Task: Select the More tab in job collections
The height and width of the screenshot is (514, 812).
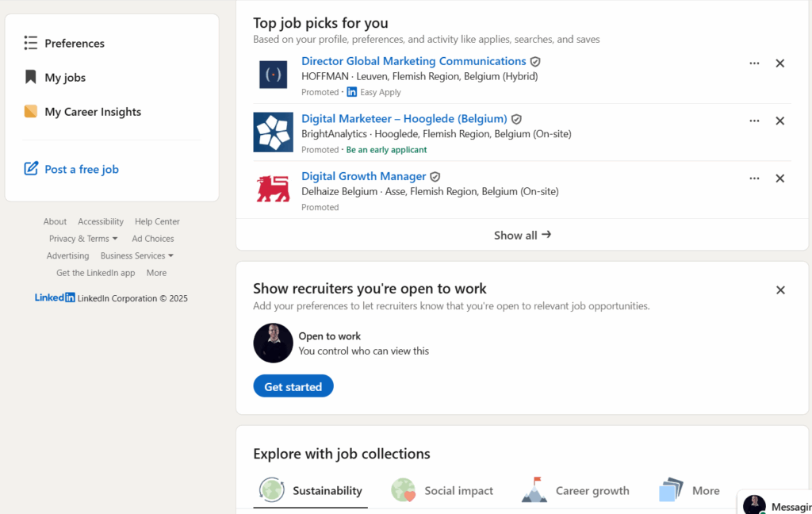Action: (x=689, y=491)
